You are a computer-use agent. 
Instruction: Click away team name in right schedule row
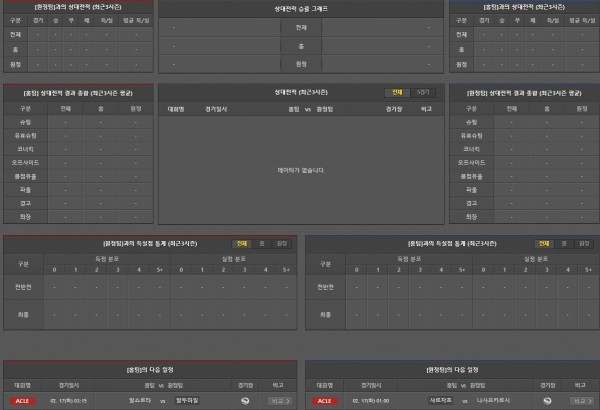pos(491,400)
